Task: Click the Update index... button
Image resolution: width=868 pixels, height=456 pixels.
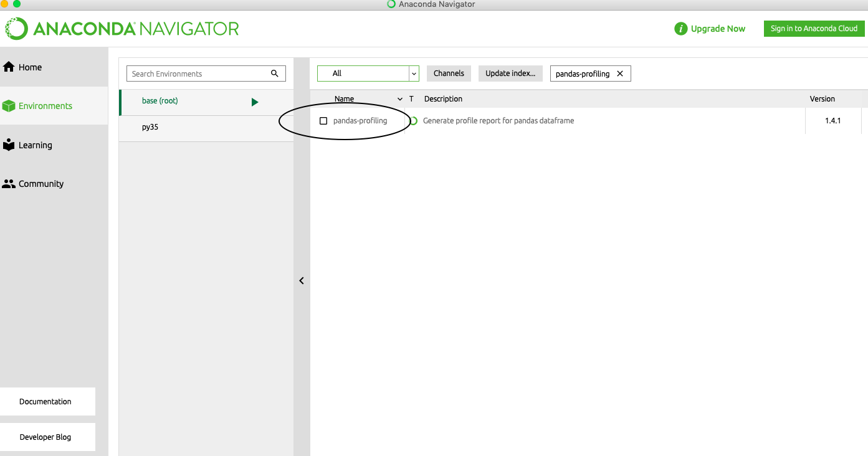Action: click(x=510, y=74)
